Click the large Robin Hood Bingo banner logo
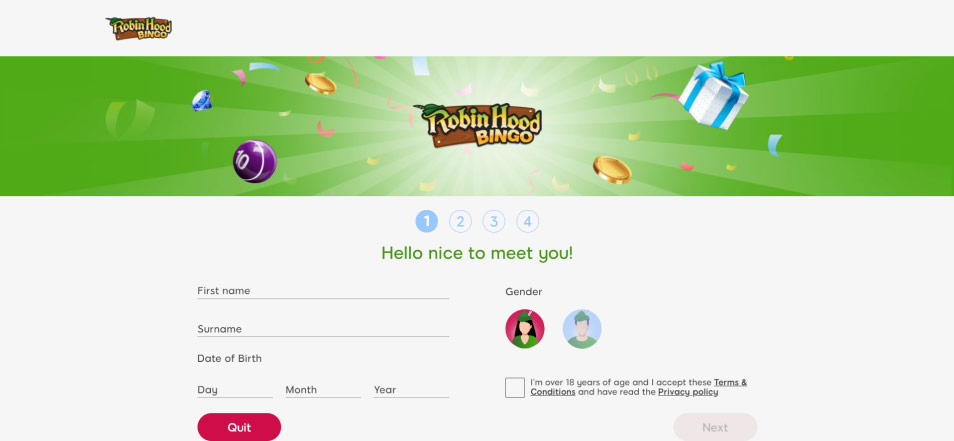Viewport: 954px width, 441px height. pyautogui.click(x=478, y=125)
